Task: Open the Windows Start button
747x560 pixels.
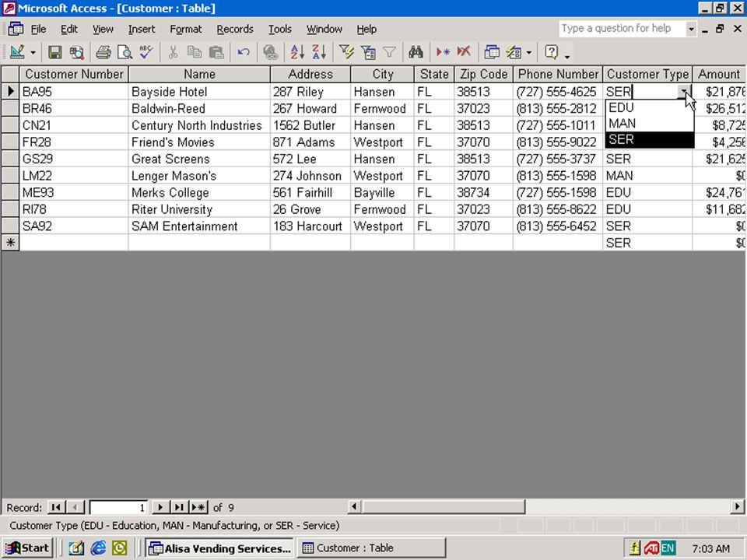Action: point(27,548)
